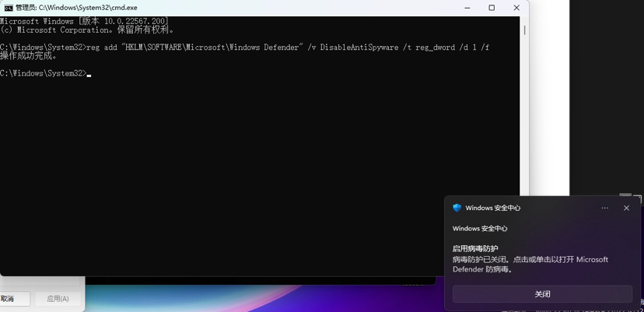Click the 取消 button in background dialog
Image resolution: width=644 pixels, height=312 pixels.
point(14,299)
